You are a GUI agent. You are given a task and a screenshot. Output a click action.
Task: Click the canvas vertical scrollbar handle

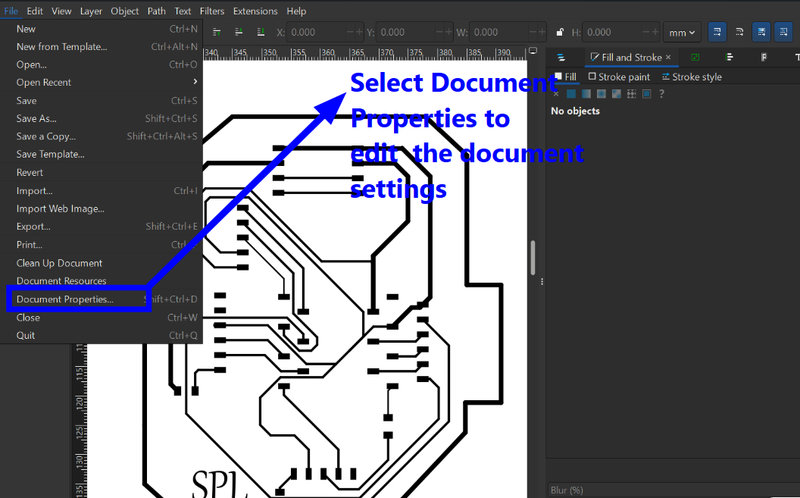tap(533, 258)
